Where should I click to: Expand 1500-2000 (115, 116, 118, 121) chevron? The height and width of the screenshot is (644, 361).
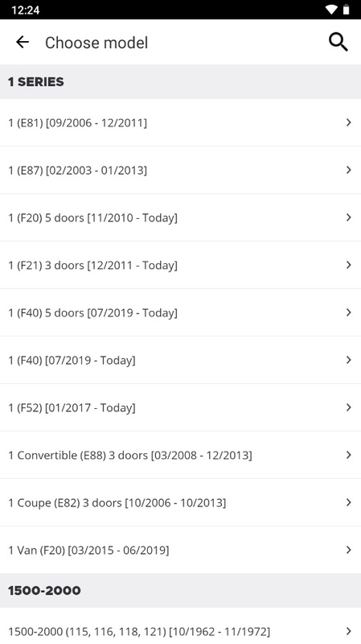pos(348,631)
